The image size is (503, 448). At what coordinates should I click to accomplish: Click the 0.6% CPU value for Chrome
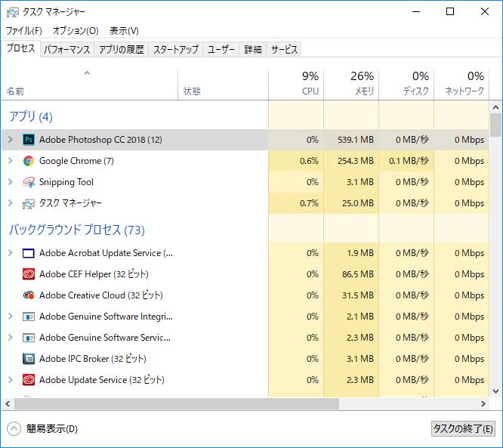click(x=309, y=161)
